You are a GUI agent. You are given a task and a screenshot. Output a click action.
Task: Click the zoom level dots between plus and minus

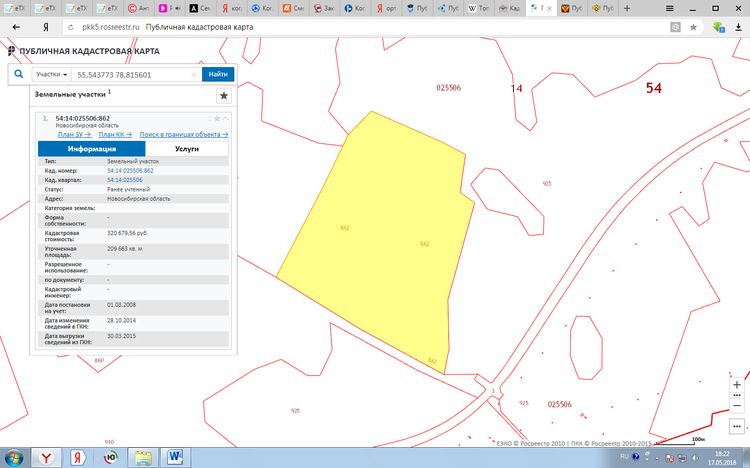click(737, 396)
